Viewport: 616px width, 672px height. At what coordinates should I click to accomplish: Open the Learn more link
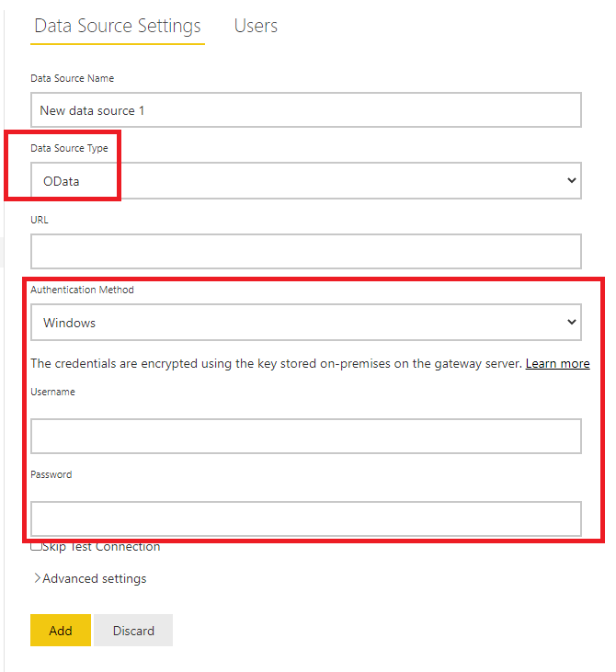[x=557, y=363]
